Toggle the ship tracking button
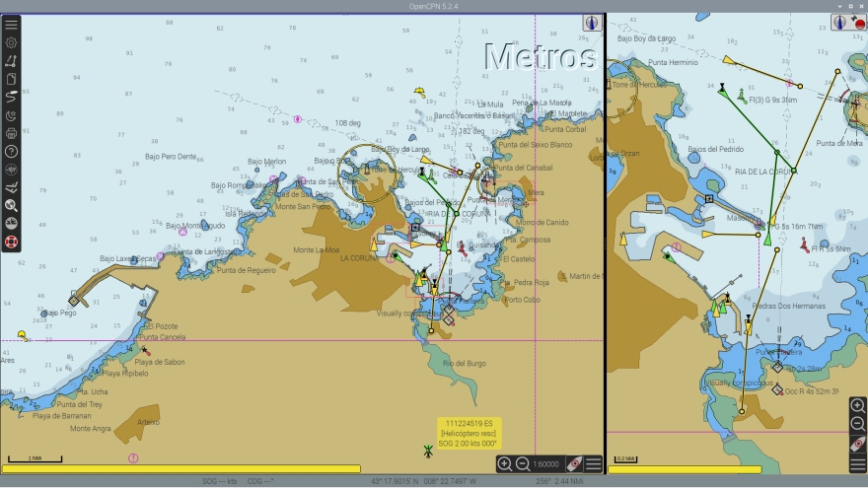 click(x=11, y=187)
